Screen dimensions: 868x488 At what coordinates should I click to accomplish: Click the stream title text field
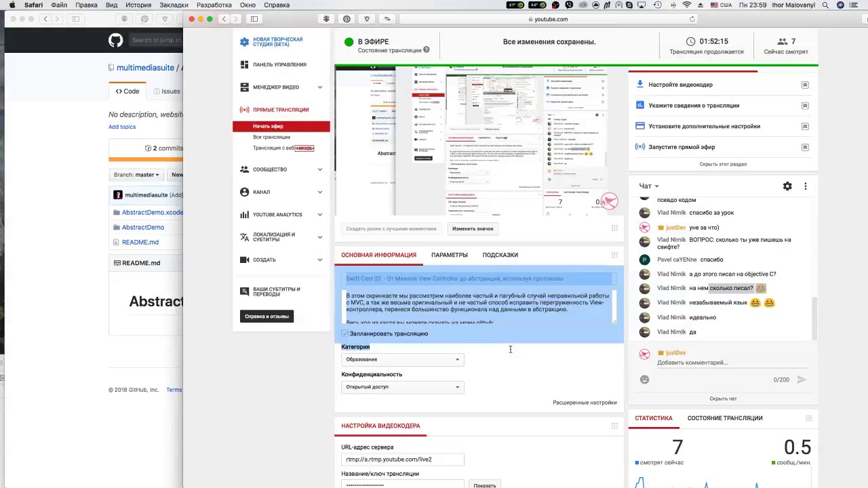(x=479, y=279)
